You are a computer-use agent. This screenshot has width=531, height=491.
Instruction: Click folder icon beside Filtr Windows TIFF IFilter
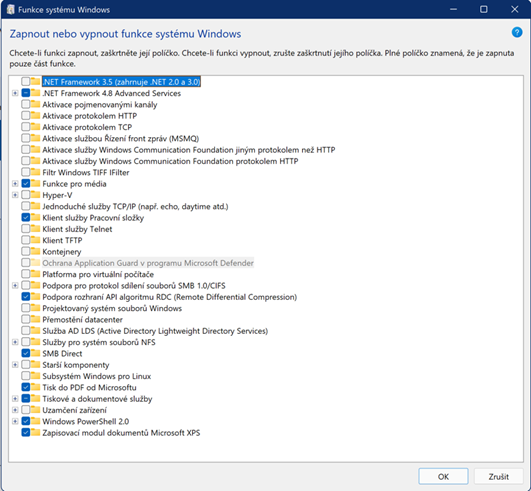[x=36, y=172]
